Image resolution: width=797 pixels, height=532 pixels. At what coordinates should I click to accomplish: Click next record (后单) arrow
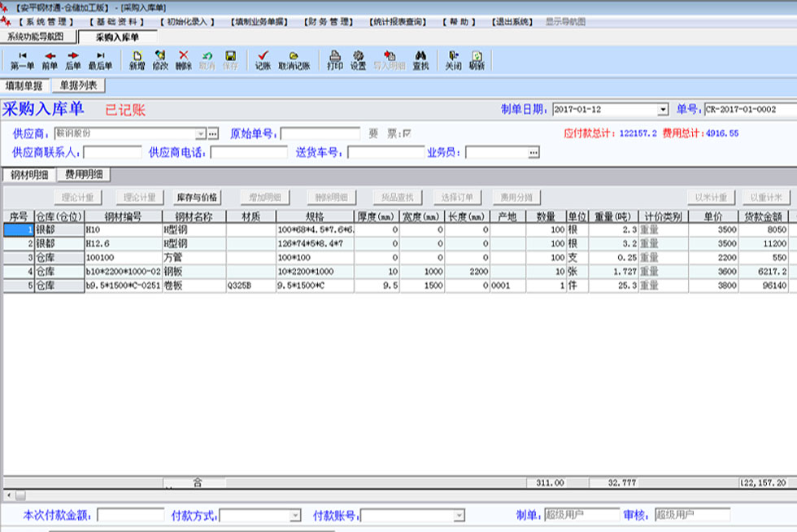(x=72, y=60)
